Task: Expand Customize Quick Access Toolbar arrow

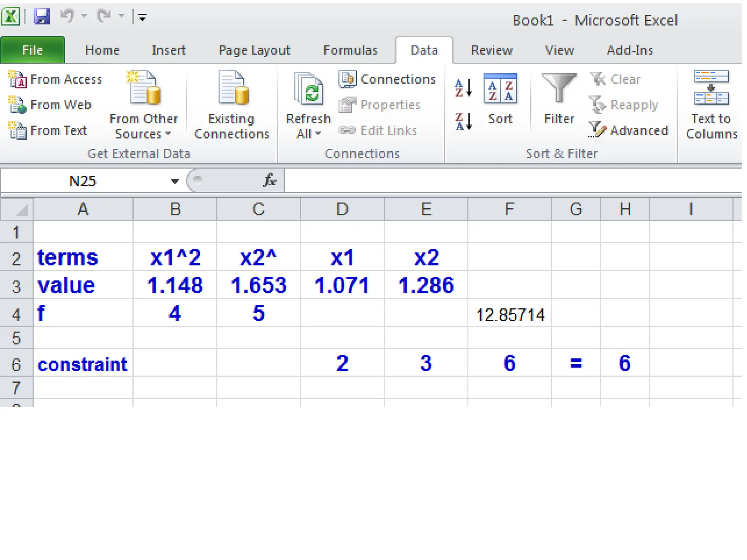Action: point(142,17)
